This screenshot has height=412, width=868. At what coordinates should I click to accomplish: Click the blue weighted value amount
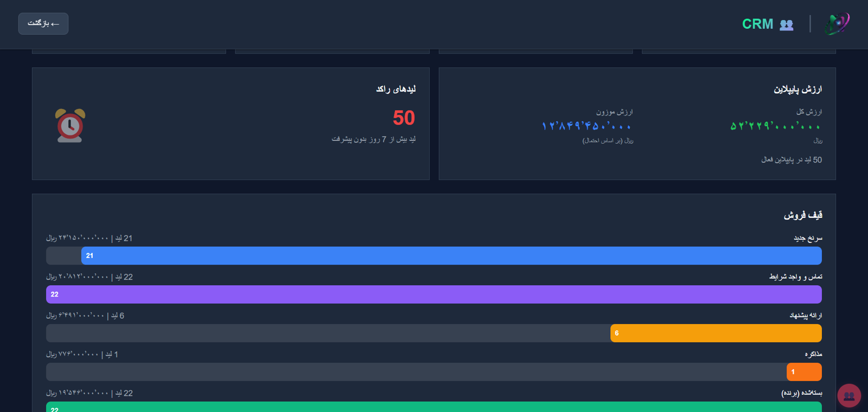(586, 126)
